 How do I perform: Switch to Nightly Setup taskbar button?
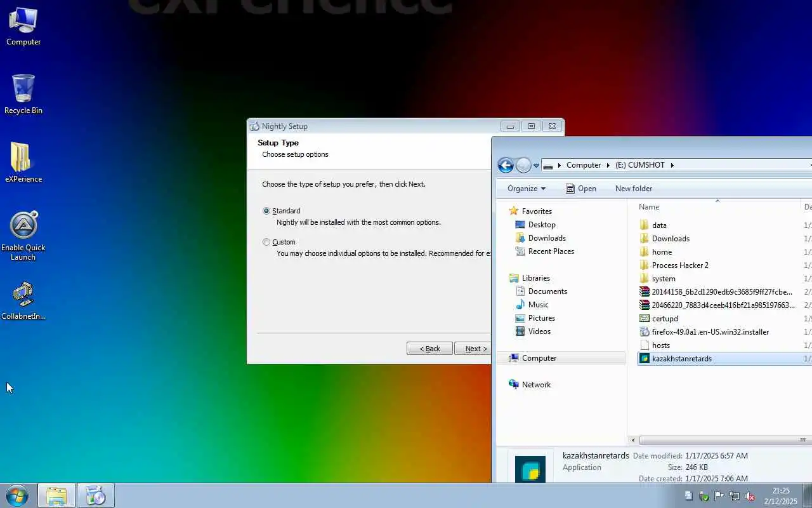coord(96,495)
